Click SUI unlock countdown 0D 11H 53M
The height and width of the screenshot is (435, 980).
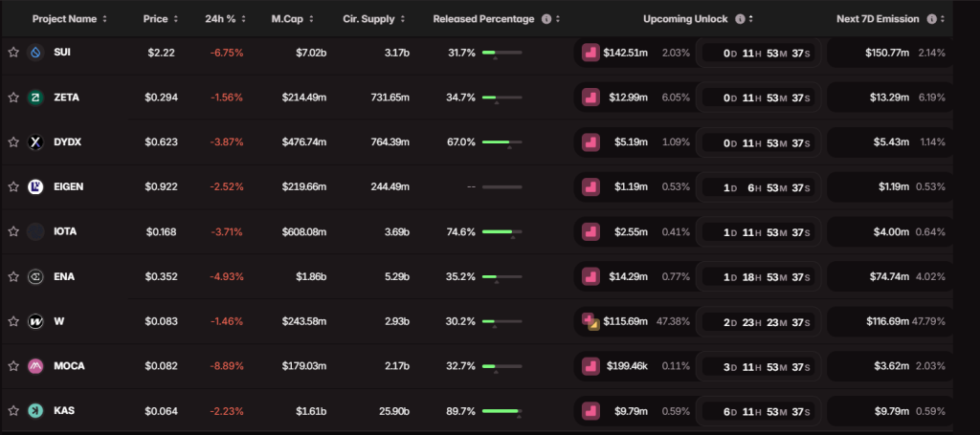point(758,53)
